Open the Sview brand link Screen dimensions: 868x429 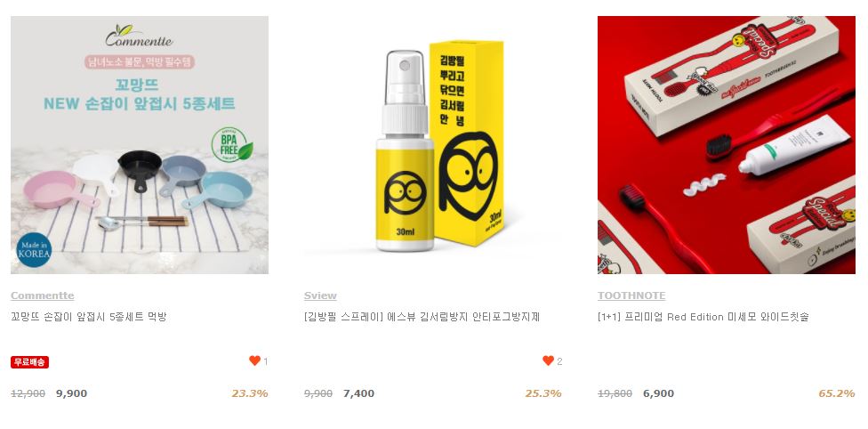tap(320, 295)
